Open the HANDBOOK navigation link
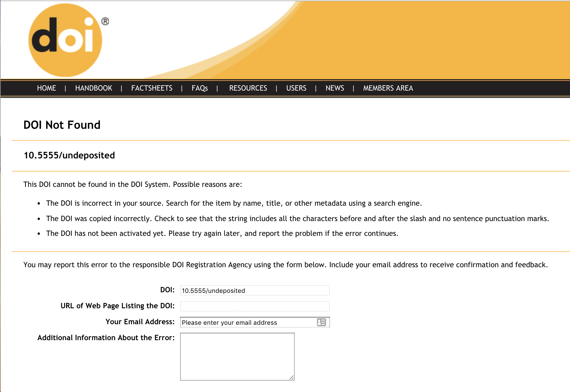Image resolution: width=570 pixels, height=392 pixels. [93, 88]
